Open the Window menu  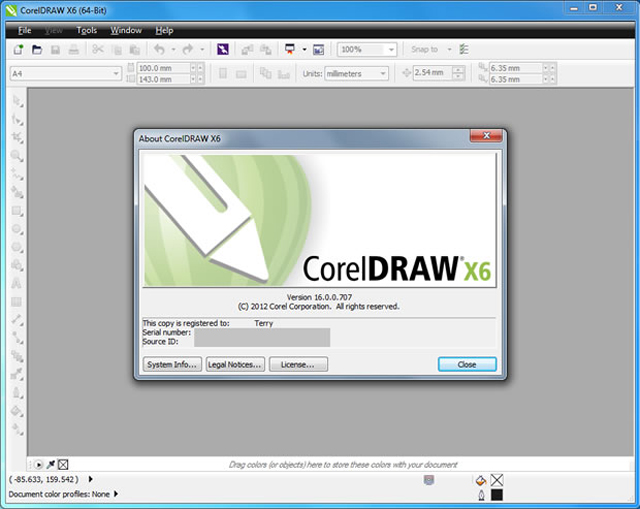(x=126, y=31)
